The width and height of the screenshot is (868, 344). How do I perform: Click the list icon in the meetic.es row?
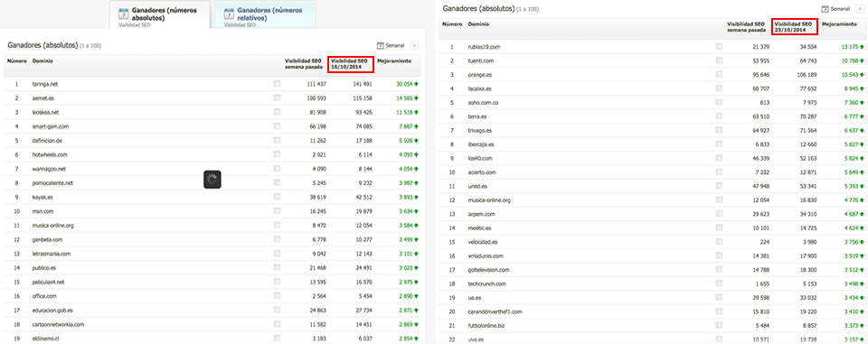[x=719, y=228]
